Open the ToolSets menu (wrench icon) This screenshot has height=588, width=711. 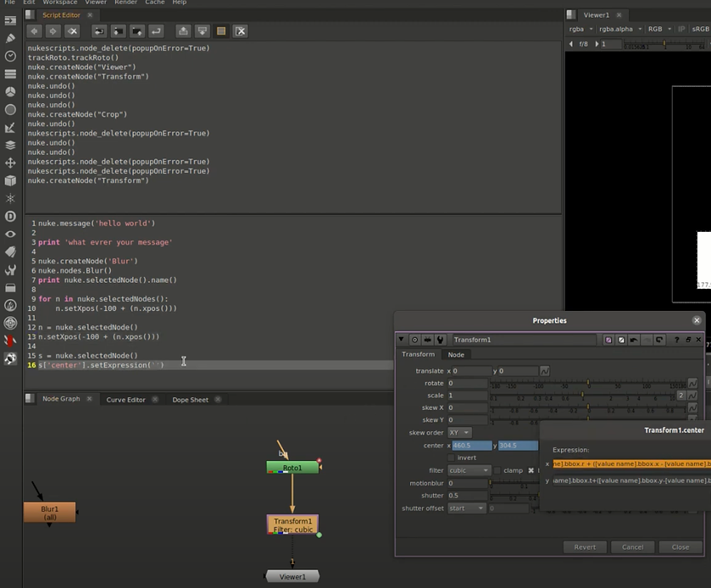coord(10,270)
